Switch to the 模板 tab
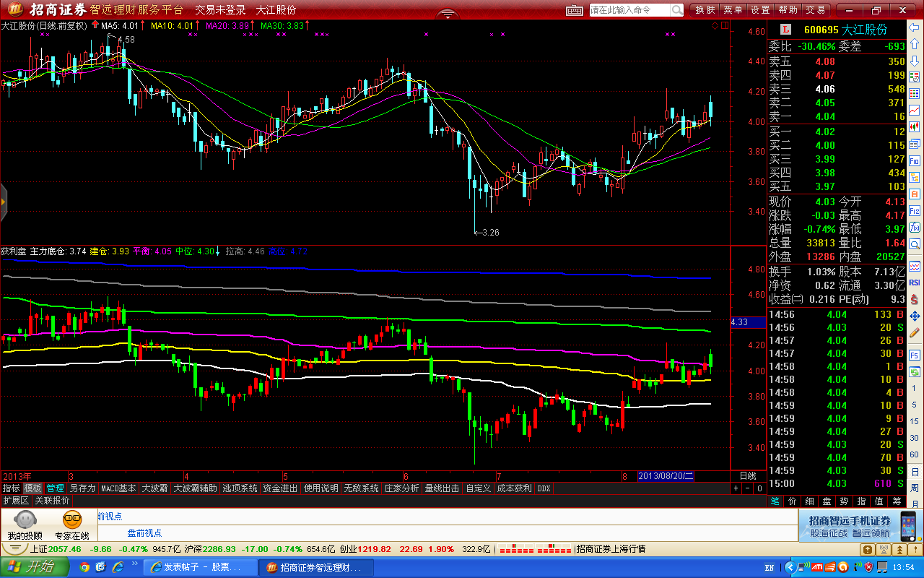Viewport: 924px width, 578px height. coord(33,488)
